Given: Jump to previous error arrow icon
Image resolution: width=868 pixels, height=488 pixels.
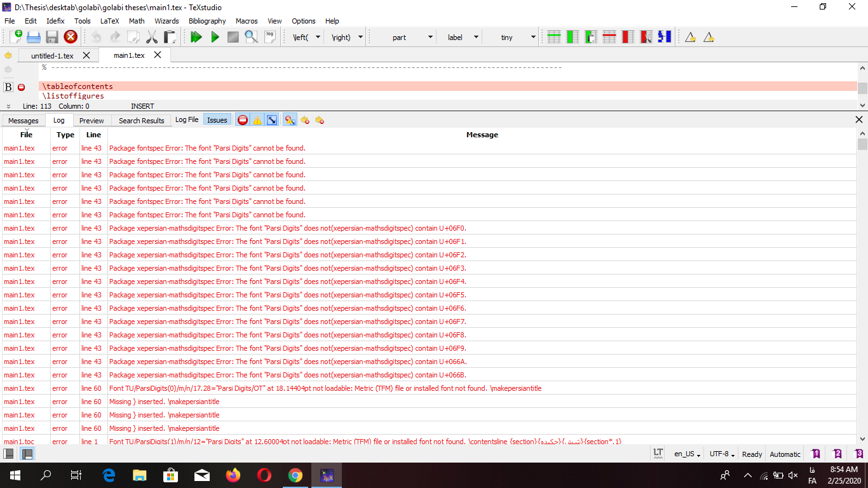Looking at the screenshot, I should click(x=305, y=119).
